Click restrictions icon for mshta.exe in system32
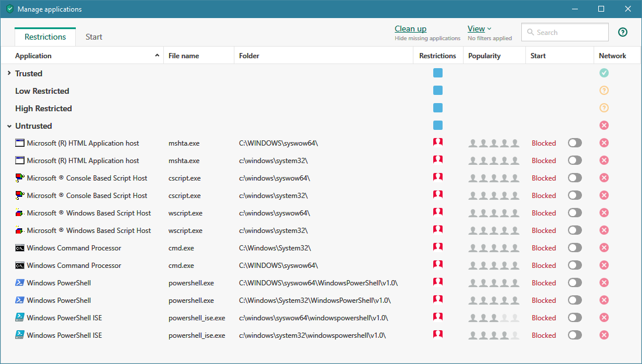Screen dimensions: 642x364 [x=438, y=160]
